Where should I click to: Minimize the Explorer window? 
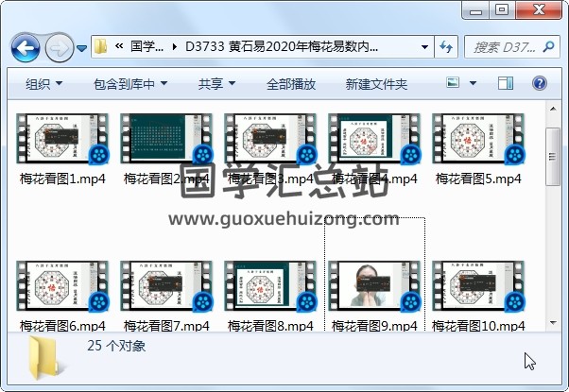tap(475, 11)
